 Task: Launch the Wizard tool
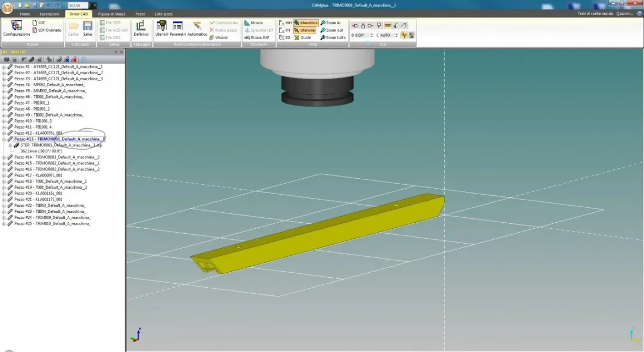218,37
